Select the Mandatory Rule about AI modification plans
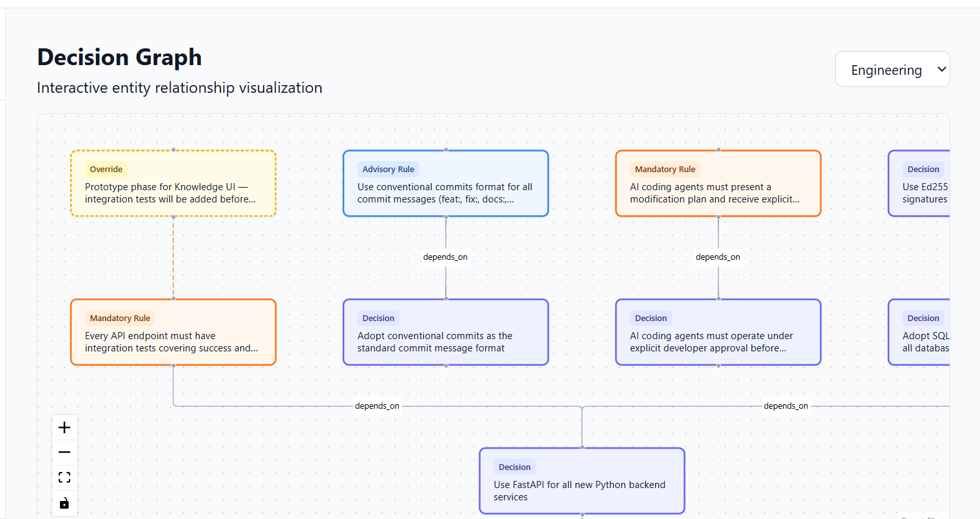Image resolution: width=980 pixels, height=519 pixels. pos(718,183)
